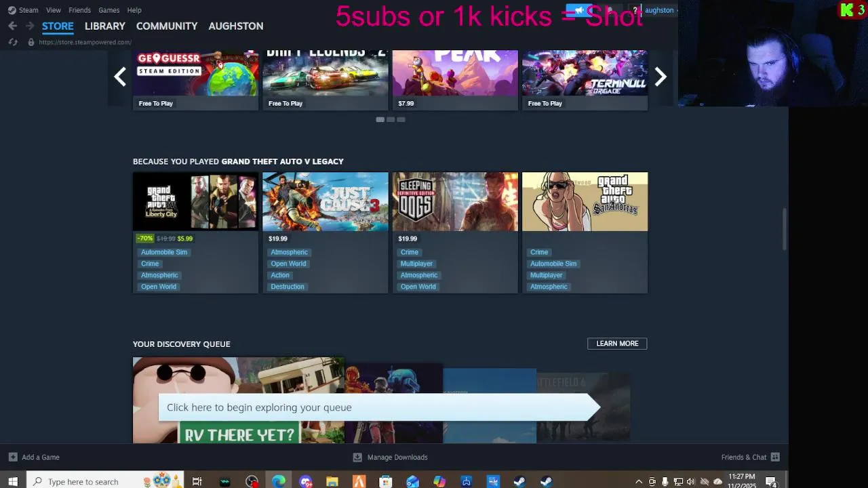
Task: Click the Automobile Sim tag under GTA IV
Action: [164, 252]
